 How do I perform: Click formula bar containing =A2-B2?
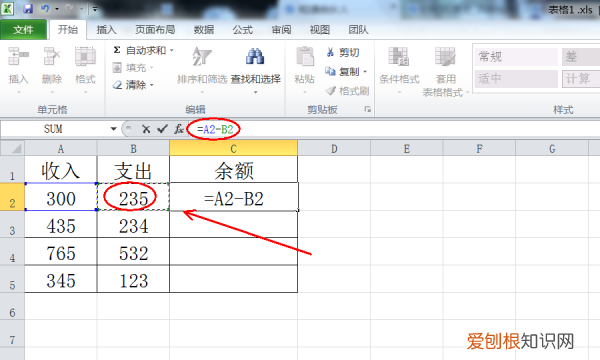394,129
